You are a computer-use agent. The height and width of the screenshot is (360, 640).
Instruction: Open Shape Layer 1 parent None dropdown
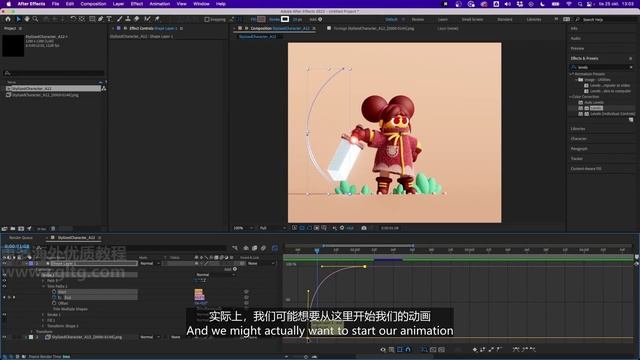260,264
